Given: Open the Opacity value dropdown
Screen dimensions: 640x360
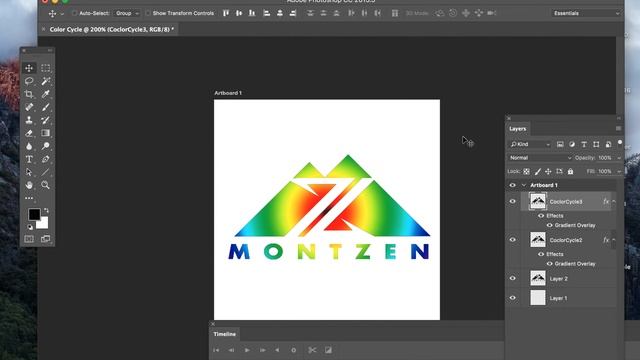Looking at the screenshot, I should [619, 158].
